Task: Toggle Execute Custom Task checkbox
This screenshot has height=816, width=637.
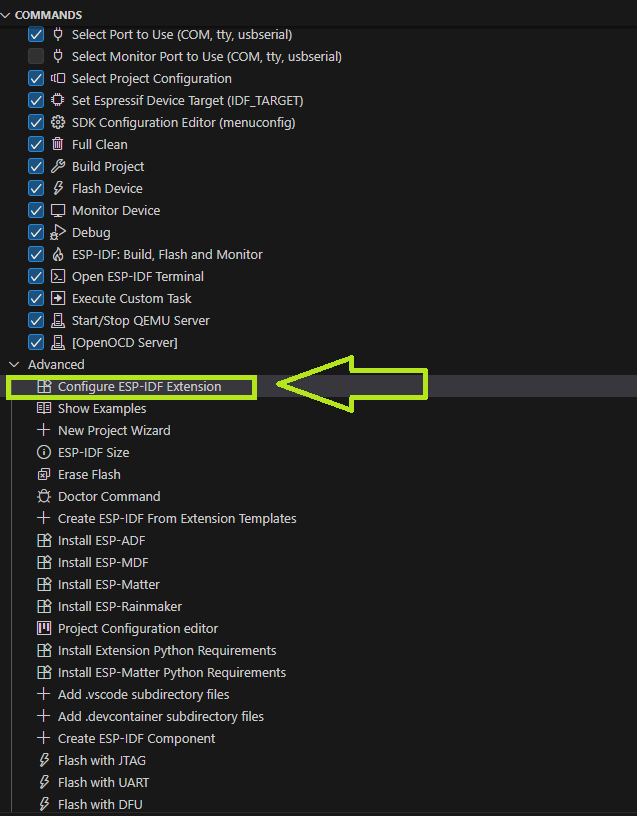Action: point(36,299)
